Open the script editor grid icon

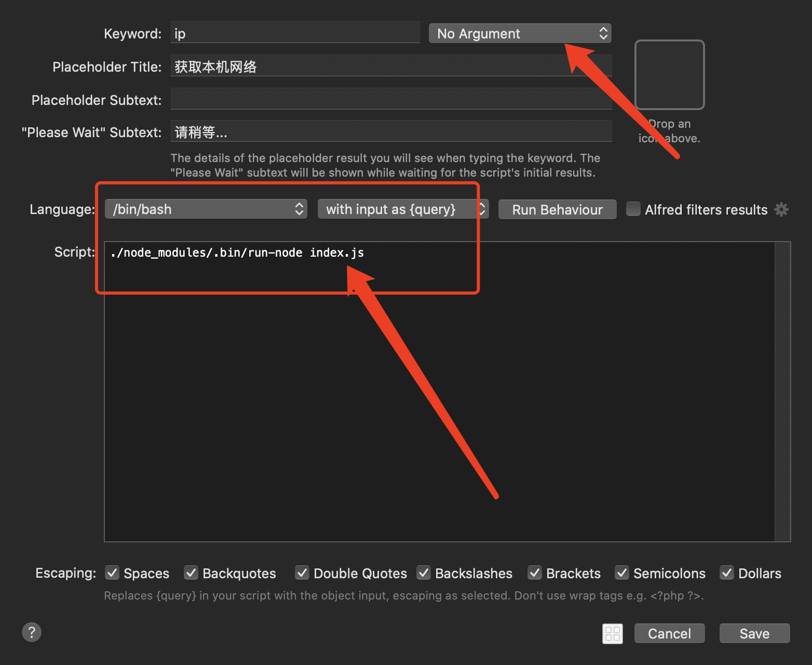tap(613, 634)
